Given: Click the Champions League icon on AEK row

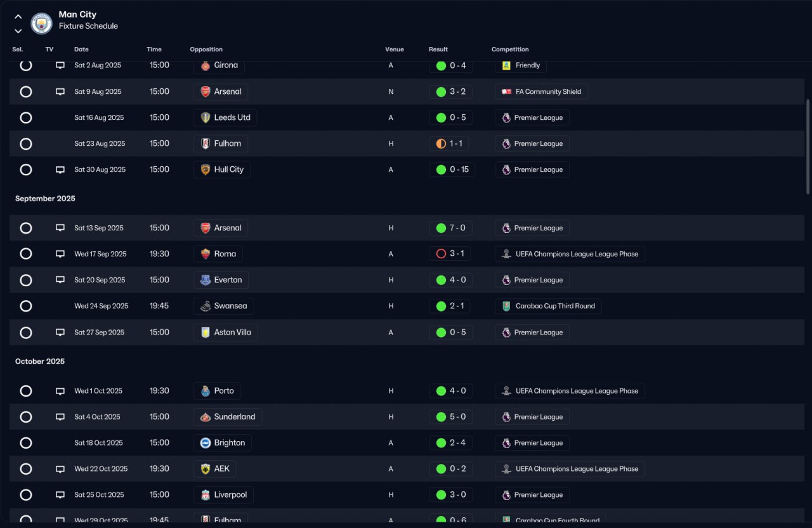Looking at the screenshot, I should 506,469.
